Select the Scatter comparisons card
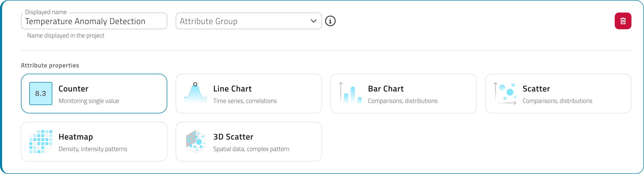This screenshot has width=644, height=174. click(558, 93)
